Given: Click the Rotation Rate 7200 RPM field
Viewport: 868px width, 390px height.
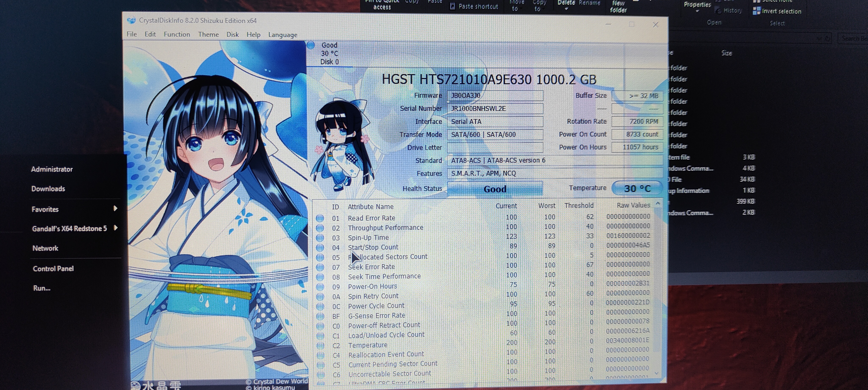Looking at the screenshot, I should click(x=637, y=121).
